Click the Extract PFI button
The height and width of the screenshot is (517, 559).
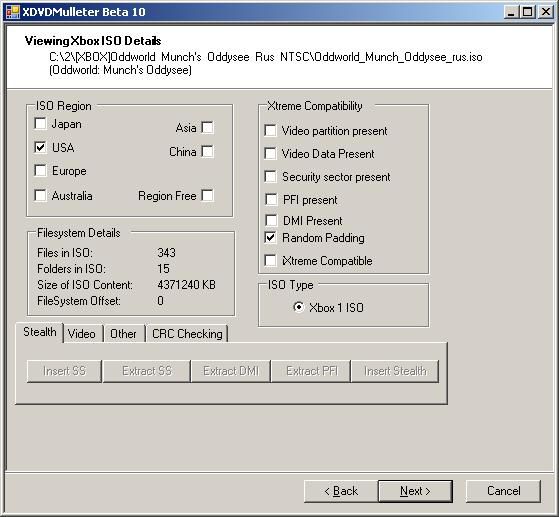pyautogui.click(x=311, y=371)
